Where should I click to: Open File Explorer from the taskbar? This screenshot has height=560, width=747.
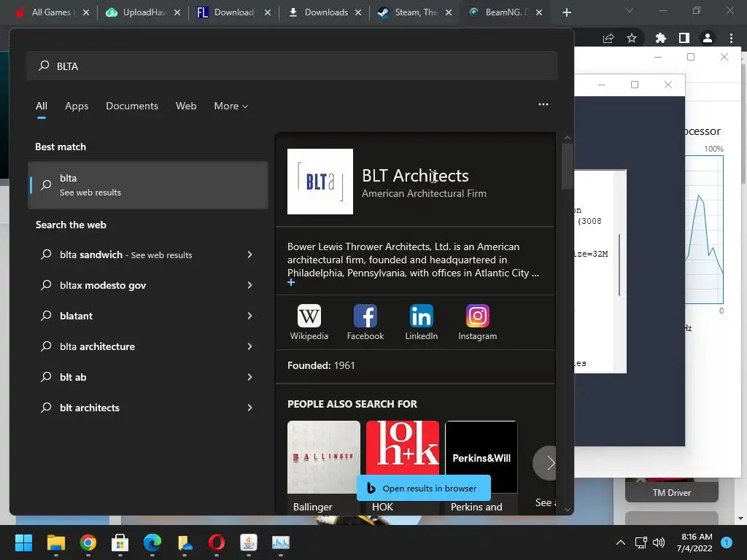coord(55,542)
